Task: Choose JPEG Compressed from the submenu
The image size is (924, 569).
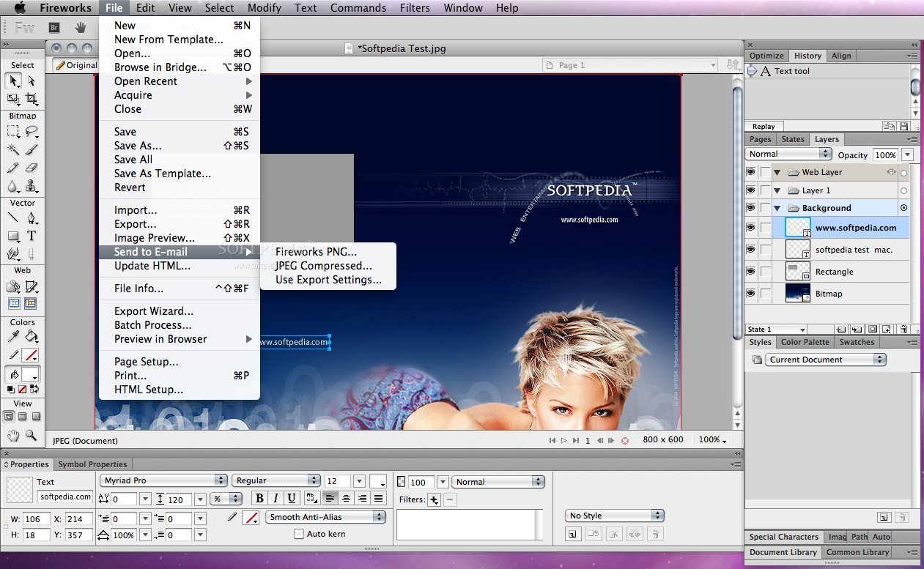Action: [x=323, y=266]
